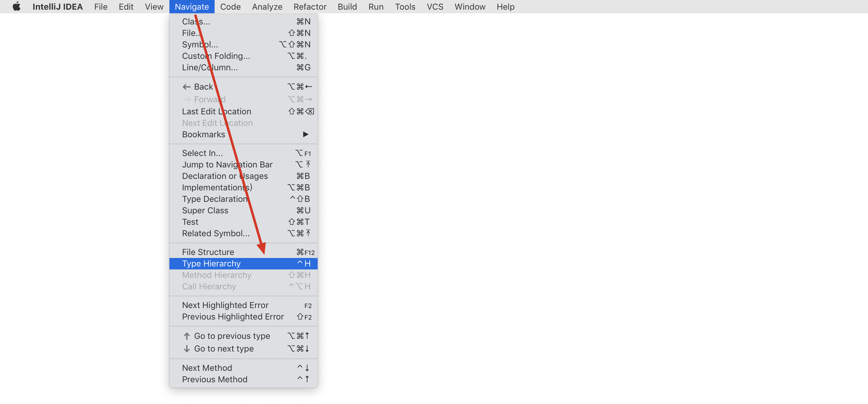Select Line/Column navigation option
868x404 pixels.
pos(210,67)
